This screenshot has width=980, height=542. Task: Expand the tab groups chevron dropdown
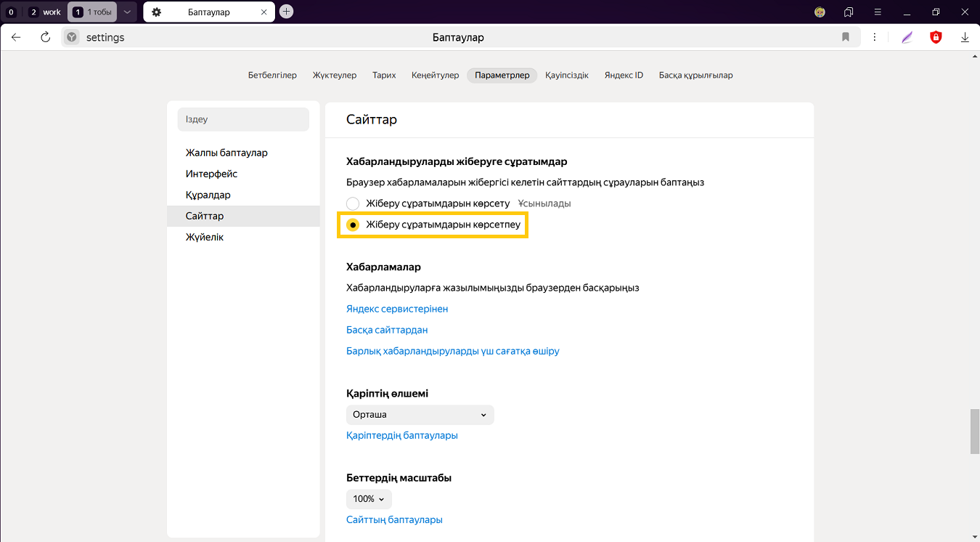point(127,12)
